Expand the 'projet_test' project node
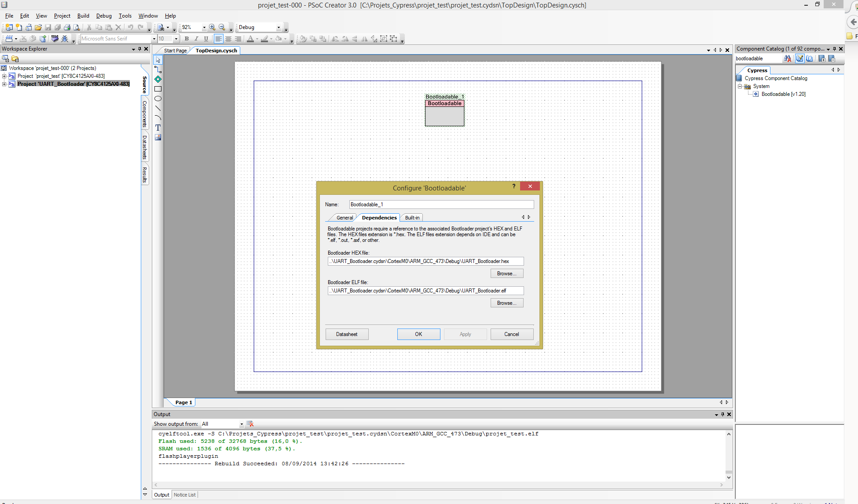This screenshot has width=858, height=504. pyautogui.click(x=4, y=76)
